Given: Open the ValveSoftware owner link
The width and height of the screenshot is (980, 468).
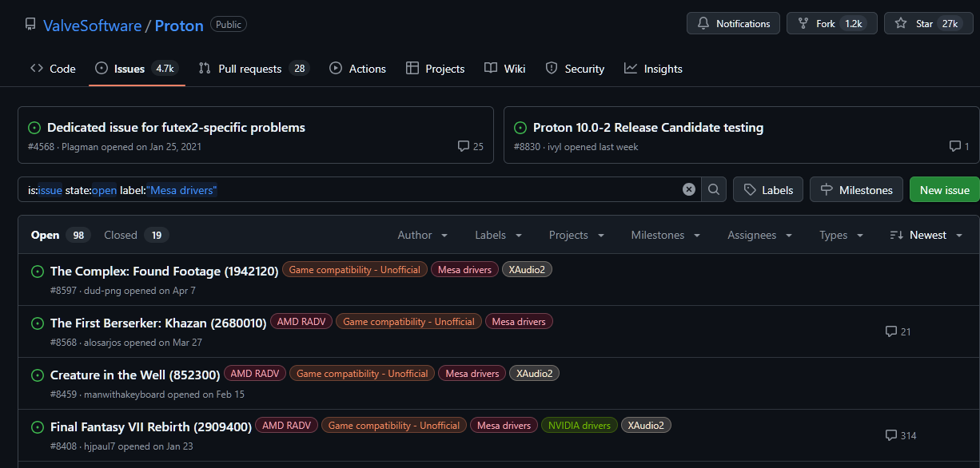Looking at the screenshot, I should coord(92,26).
